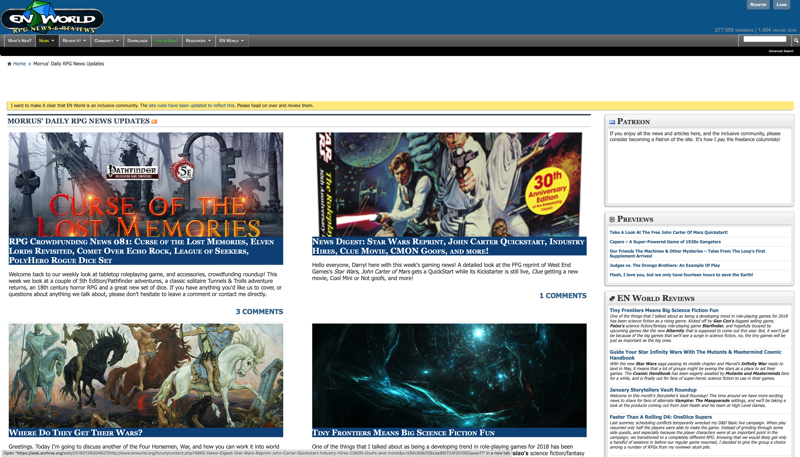The width and height of the screenshot is (800, 457).
Task: Click the Previews panel header icon
Action: pyautogui.click(x=612, y=219)
